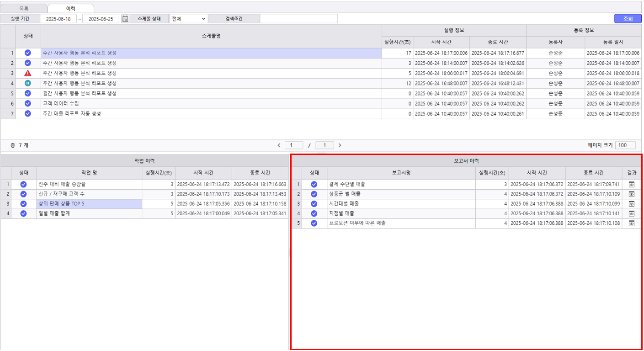644x351 pixels.
Task: Switch to the 목록 tab
Action: (24, 8)
